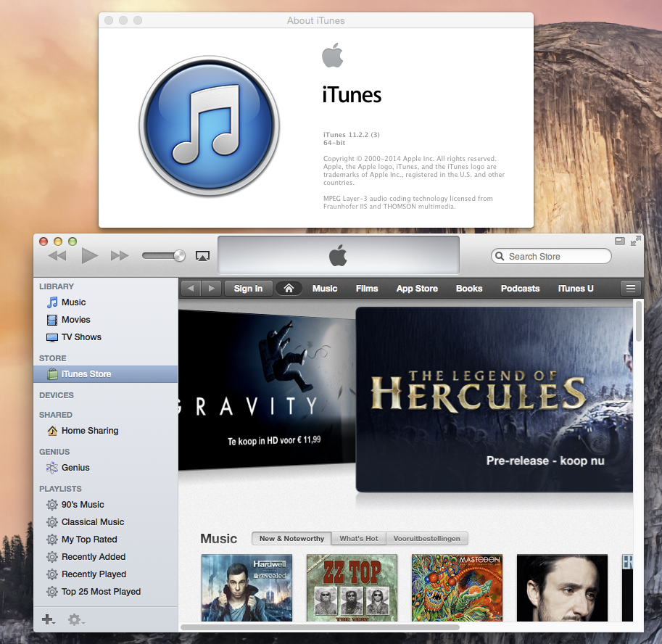
Task: Open the store list menu icon
Action: (631, 289)
